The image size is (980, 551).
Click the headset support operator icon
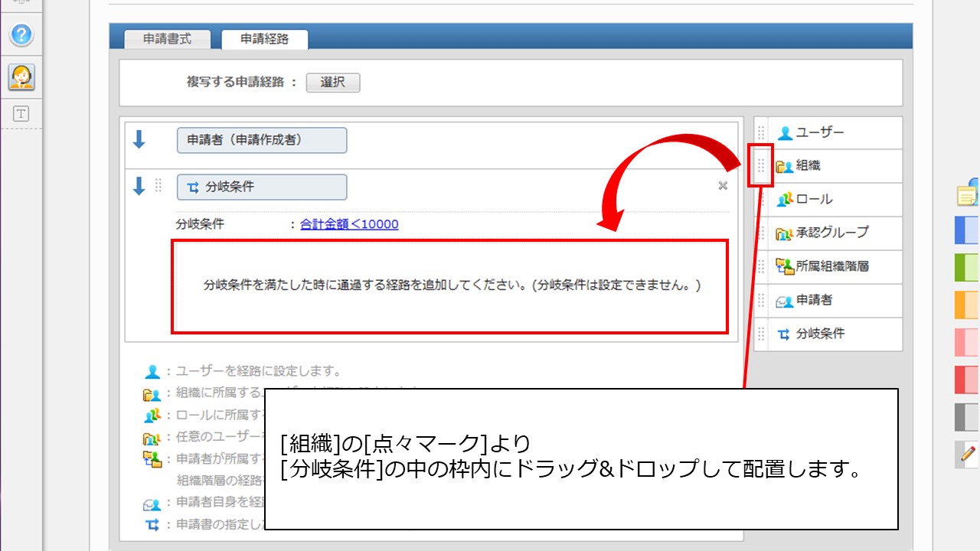pyautogui.click(x=21, y=76)
